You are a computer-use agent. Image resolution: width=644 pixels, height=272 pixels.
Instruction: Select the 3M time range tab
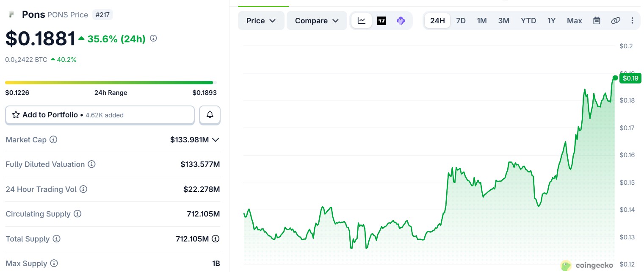503,20
